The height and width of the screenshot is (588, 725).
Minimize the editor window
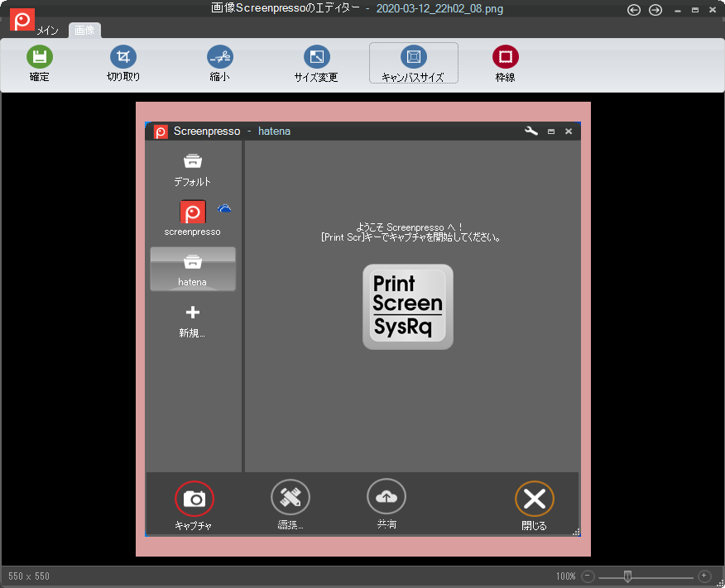[x=677, y=10]
